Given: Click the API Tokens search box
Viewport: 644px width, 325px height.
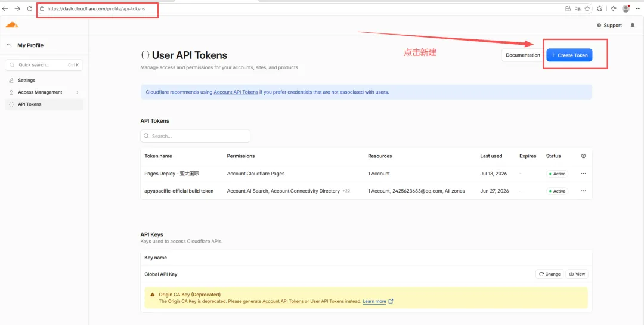Looking at the screenshot, I should 195,136.
